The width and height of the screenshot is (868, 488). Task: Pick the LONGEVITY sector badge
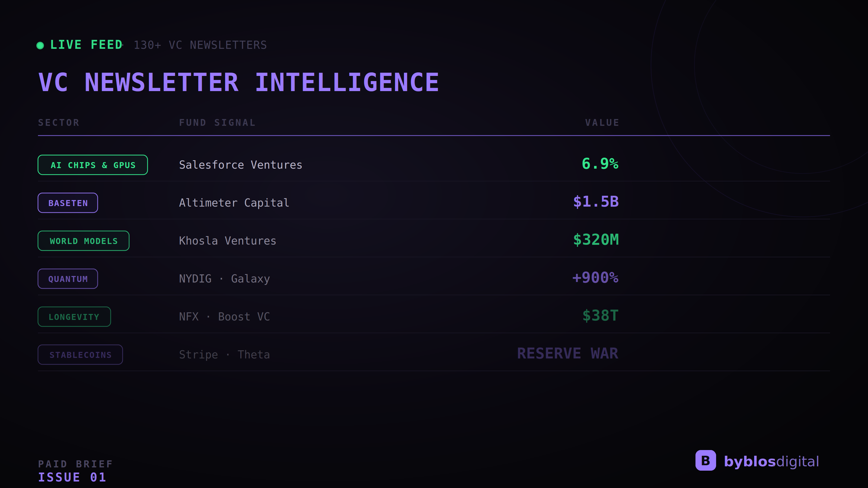74,317
